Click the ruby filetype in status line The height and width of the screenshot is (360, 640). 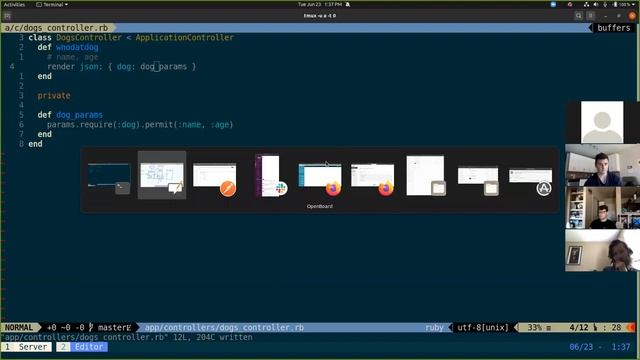tap(434, 327)
